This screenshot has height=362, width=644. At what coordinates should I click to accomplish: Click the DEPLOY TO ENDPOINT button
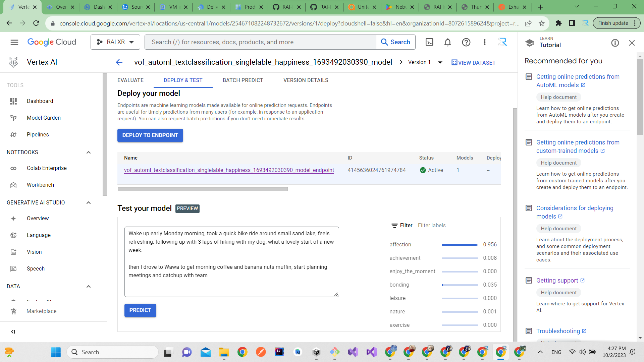pyautogui.click(x=150, y=135)
